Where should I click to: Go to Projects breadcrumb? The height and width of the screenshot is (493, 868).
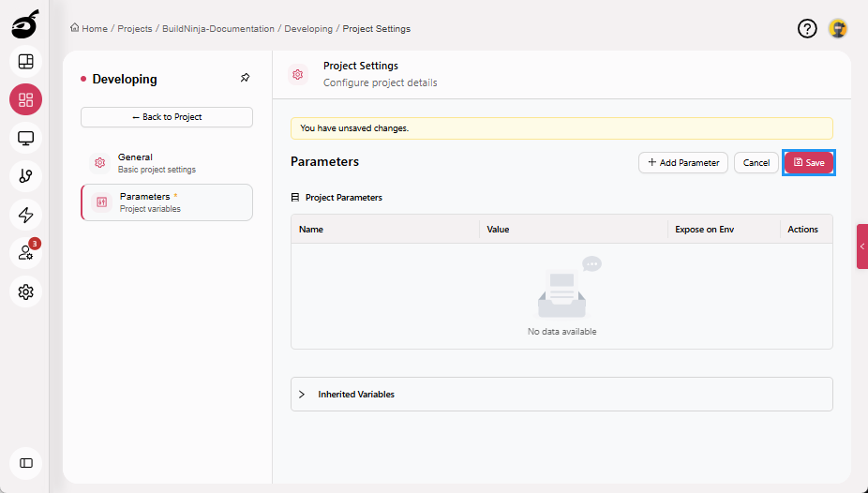click(x=135, y=28)
